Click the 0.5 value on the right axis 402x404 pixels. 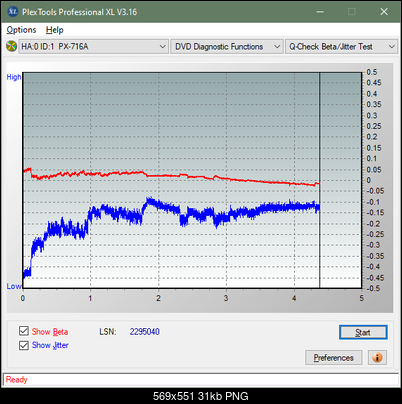coord(372,72)
